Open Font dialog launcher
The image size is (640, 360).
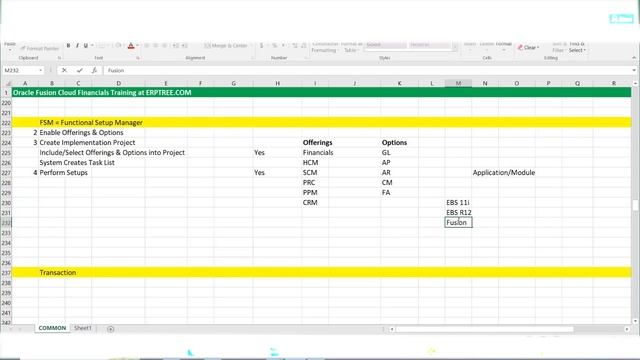[x=138, y=58]
